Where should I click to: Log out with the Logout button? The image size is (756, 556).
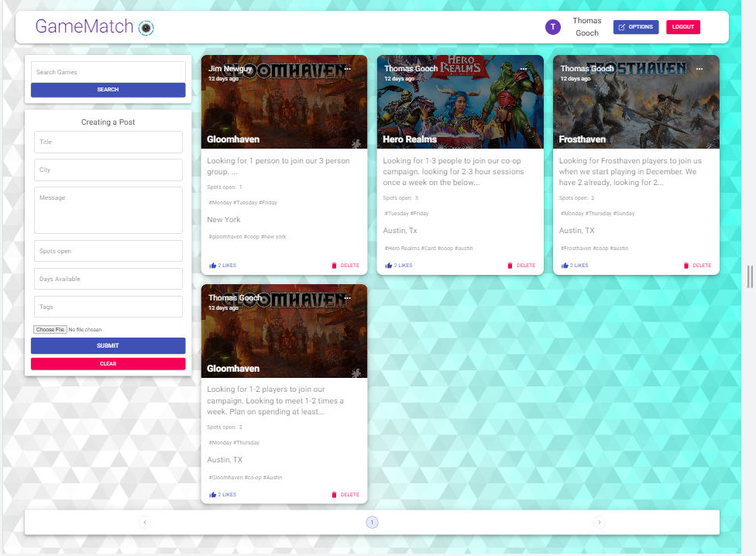point(682,27)
